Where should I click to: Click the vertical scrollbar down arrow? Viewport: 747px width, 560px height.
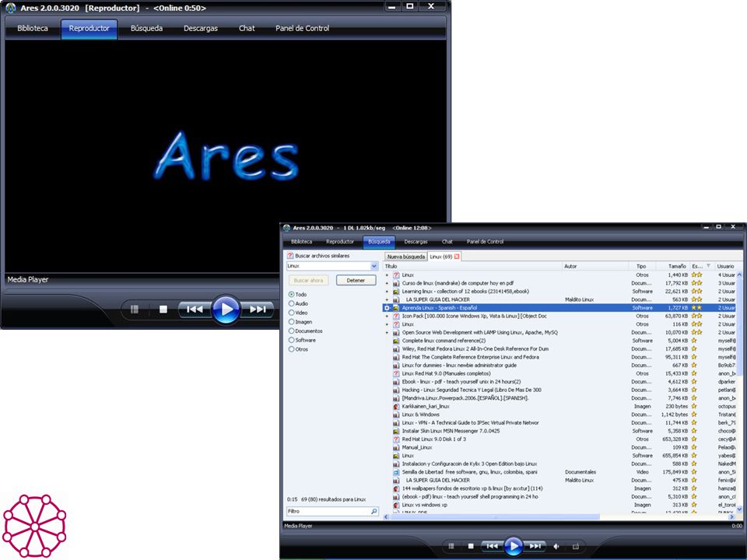pyautogui.click(x=739, y=509)
